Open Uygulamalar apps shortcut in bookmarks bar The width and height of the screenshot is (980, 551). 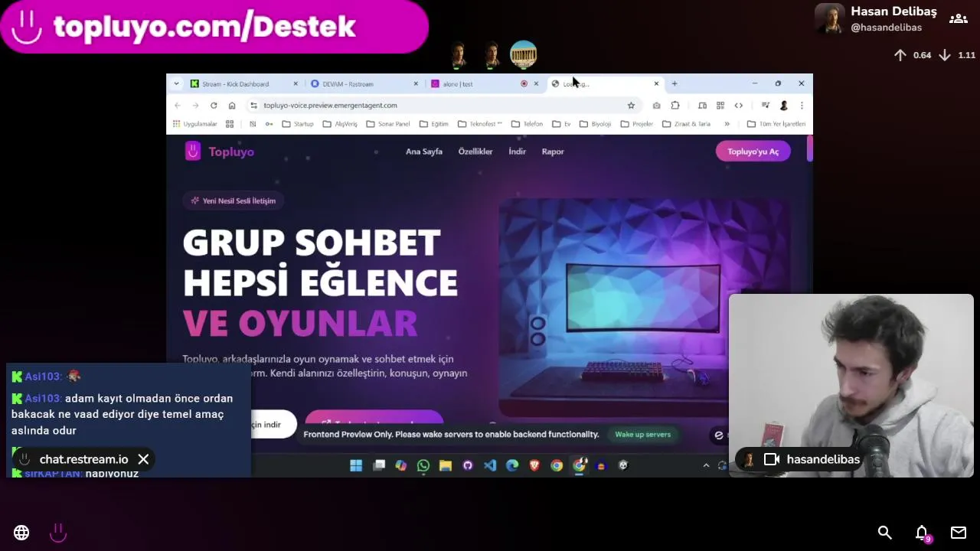point(195,124)
